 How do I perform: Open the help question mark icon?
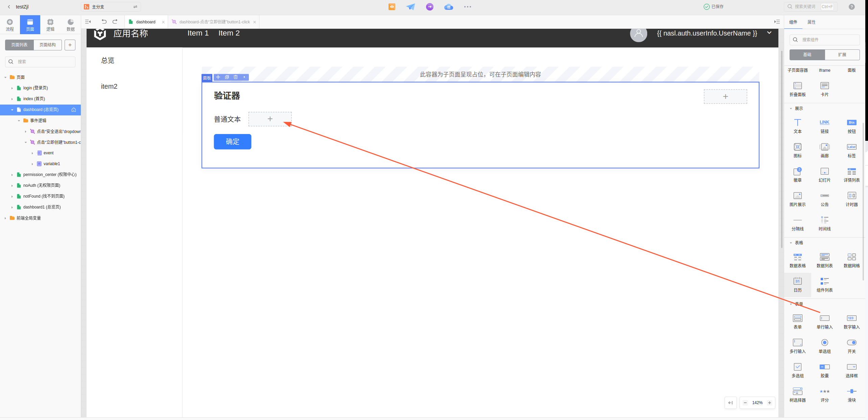pos(852,7)
